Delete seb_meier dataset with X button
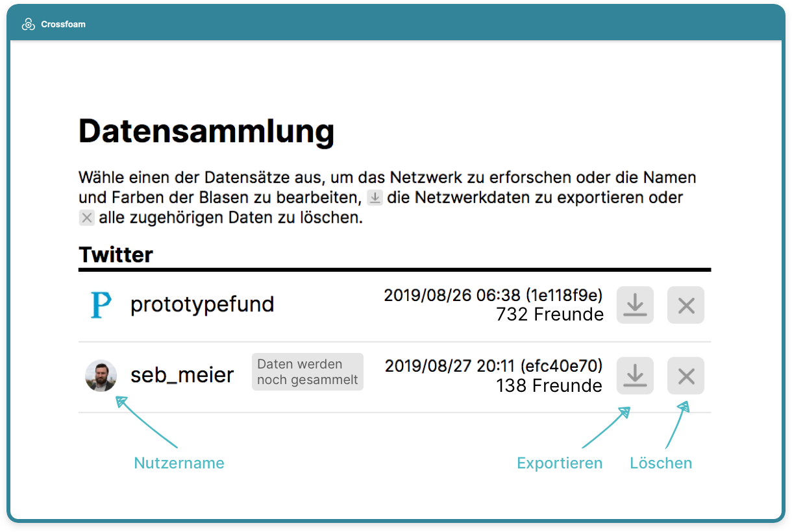This screenshot has height=532, width=792. point(686,376)
